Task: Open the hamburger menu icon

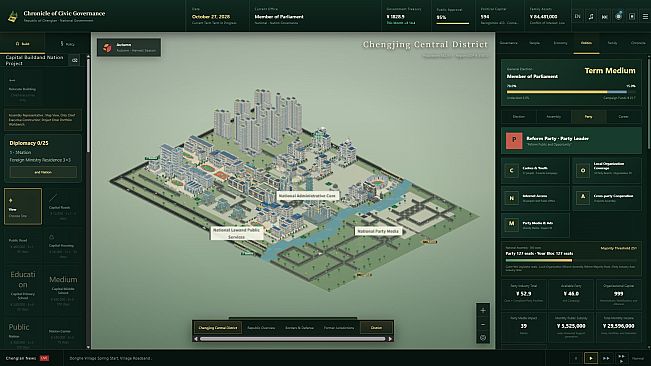Action: tap(645, 17)
